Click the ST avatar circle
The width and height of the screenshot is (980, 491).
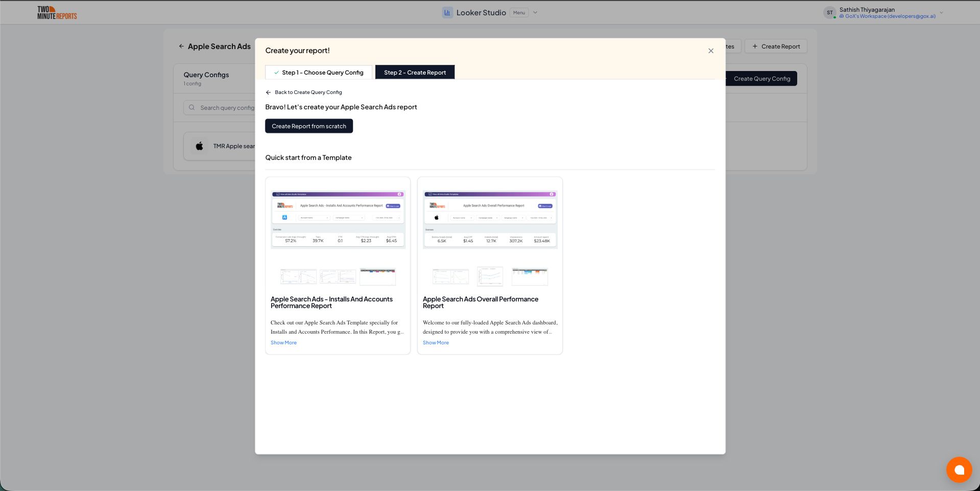point(829,12)
